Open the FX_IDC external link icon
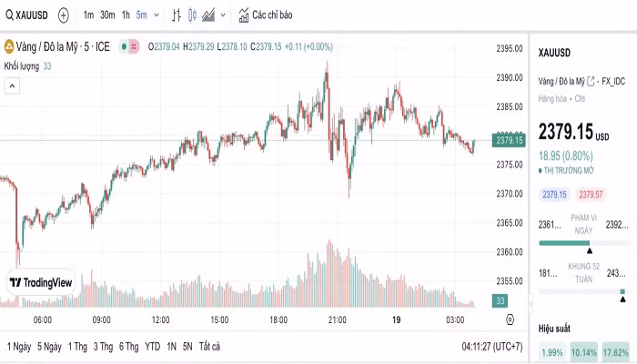This screenshot has height=364, width=637. [591, 81]
